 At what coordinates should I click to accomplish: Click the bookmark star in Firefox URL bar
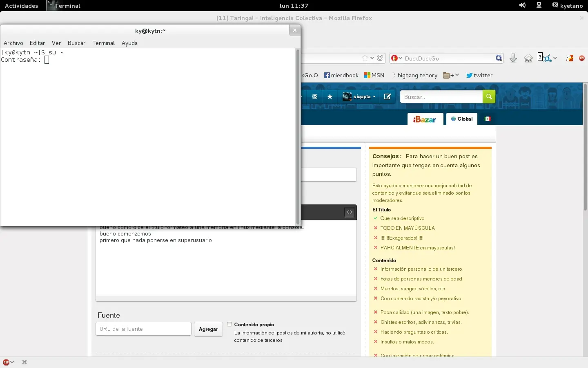point(365,58)
